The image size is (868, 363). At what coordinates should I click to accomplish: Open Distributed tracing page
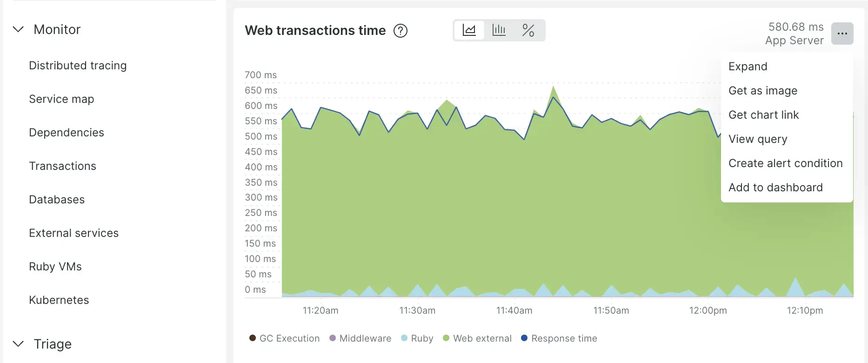tap(78, 65)
